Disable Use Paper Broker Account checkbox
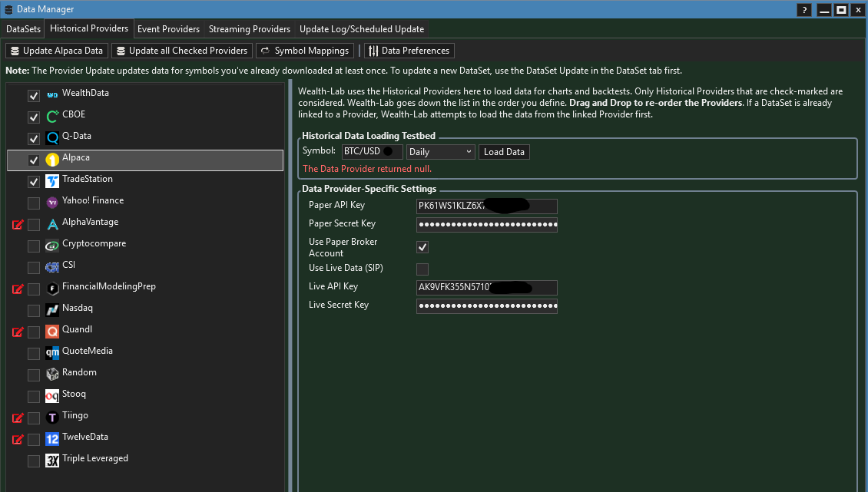868x492 pixels. click(x=422, y=247)
